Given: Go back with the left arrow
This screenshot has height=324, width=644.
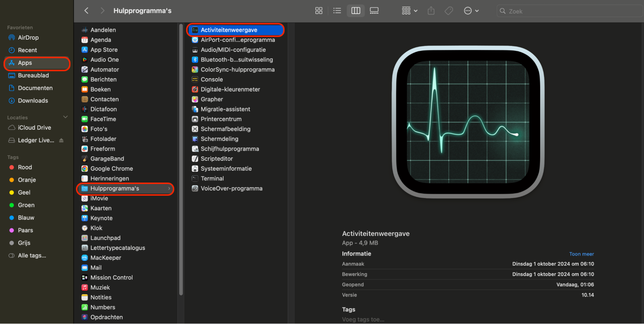Looking at the screenshot, I should [x=86, y=11].
